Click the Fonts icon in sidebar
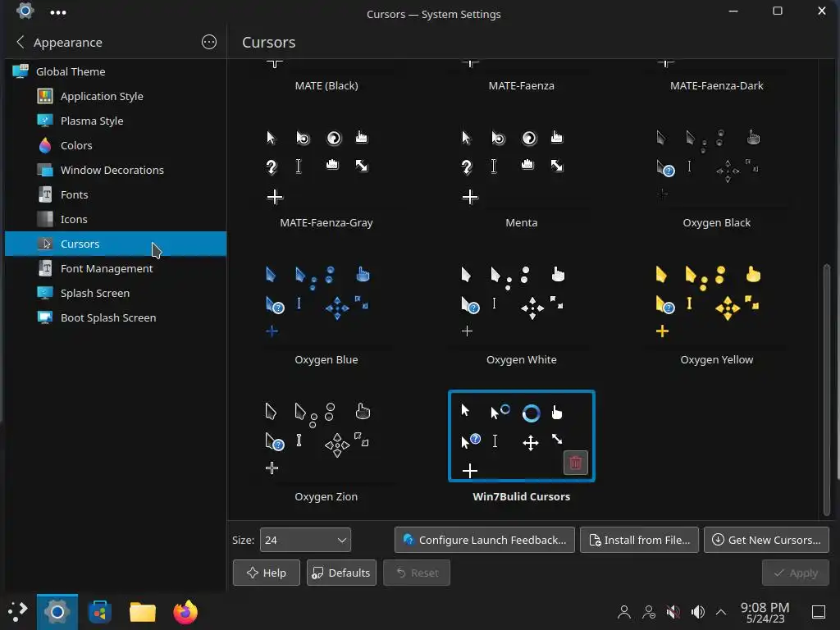840x630 pixels. (45, 195)
